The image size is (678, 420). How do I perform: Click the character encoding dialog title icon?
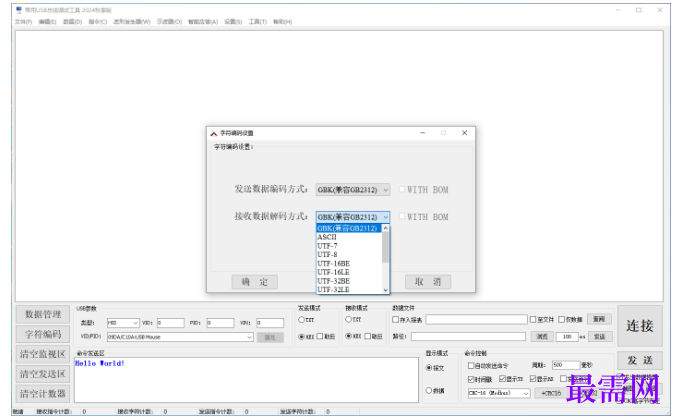point(214,133)
